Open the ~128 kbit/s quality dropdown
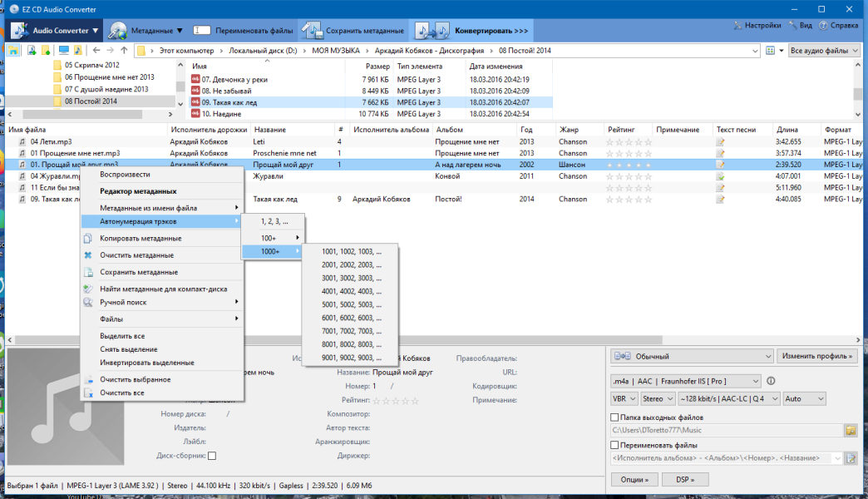 point(729,398)
